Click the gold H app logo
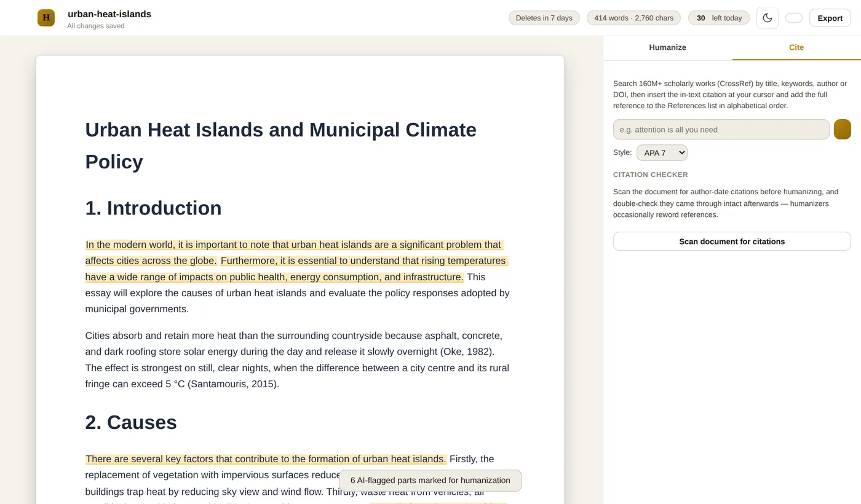 point(46,18)
